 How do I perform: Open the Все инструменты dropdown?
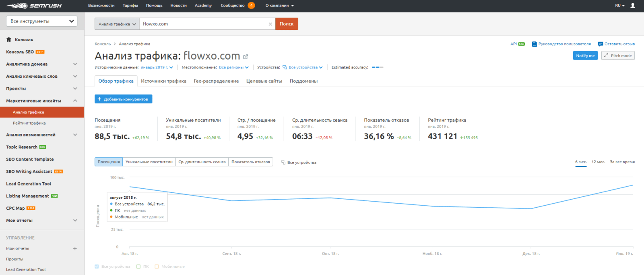tap(42, 21)
